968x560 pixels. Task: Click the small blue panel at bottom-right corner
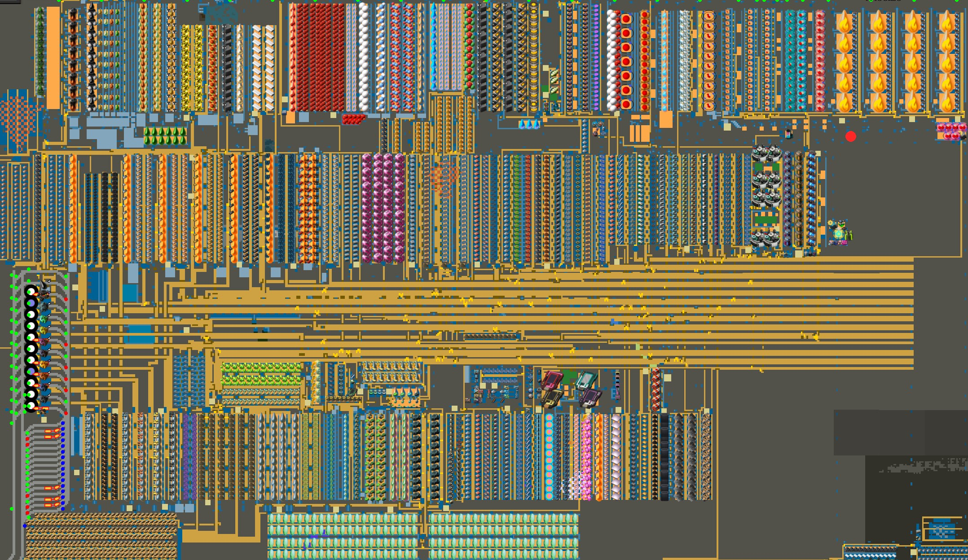coord(942,530)
